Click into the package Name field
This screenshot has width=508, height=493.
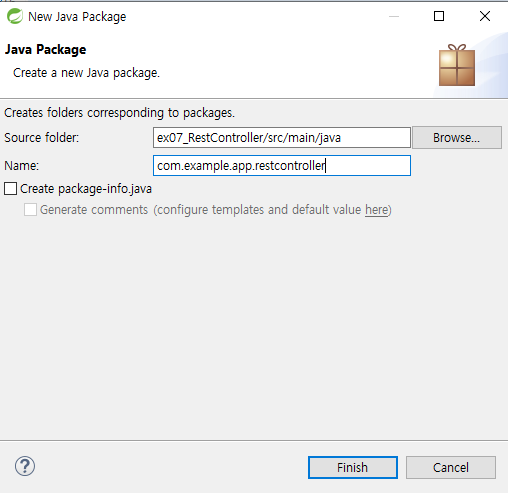(x=282, y=165)
